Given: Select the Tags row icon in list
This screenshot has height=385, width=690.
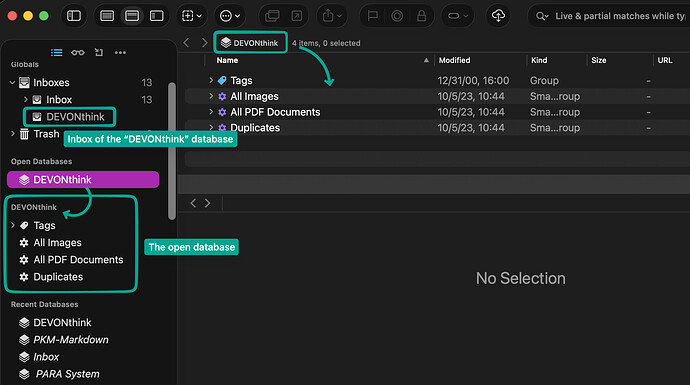Looking at the screenshot, I should pos(222,81).
